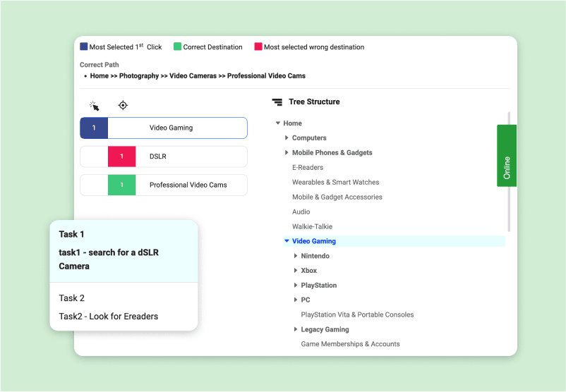The image size is (566, 392).
Task: Select the DSLR result row
Action: [x=164, y=157]
